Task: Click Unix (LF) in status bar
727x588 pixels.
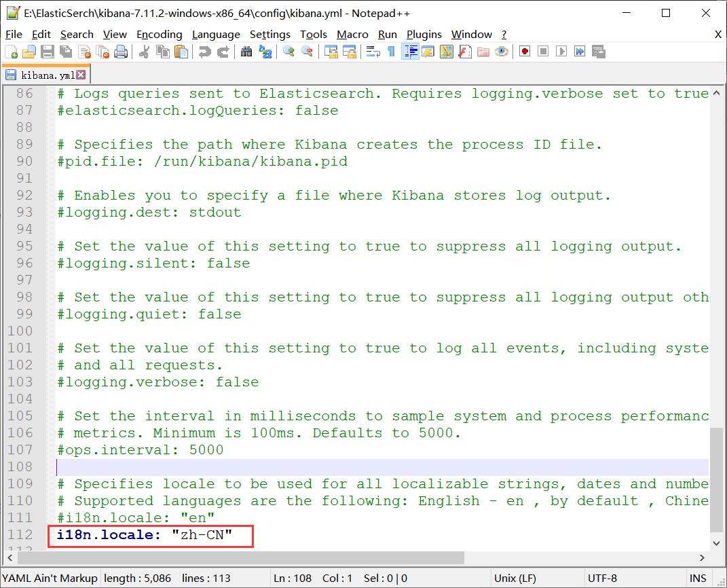Action: (x=515, y=578)
